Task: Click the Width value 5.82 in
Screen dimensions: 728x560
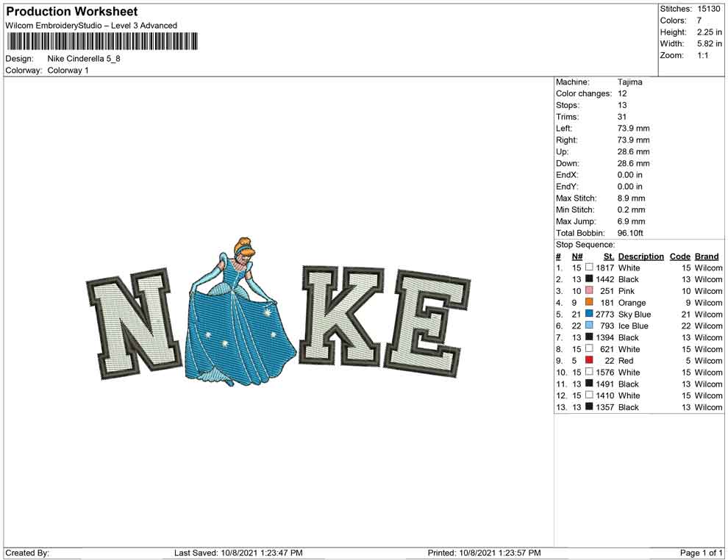Action: click(x=709, y=43)
